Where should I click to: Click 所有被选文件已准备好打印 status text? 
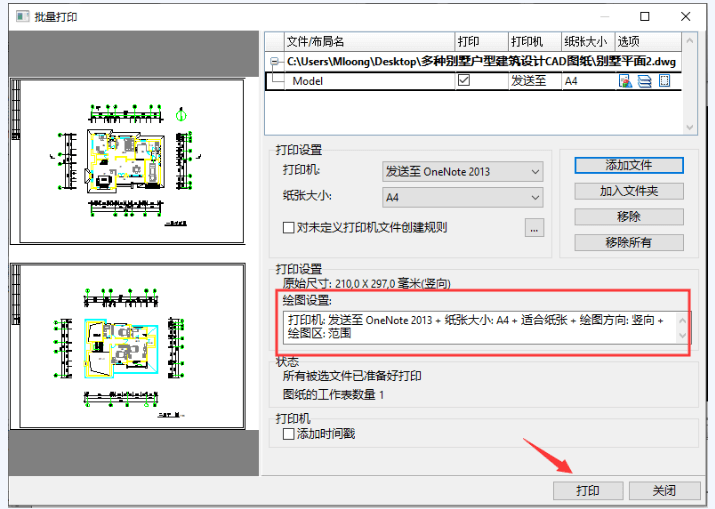(x=352, y=376)
